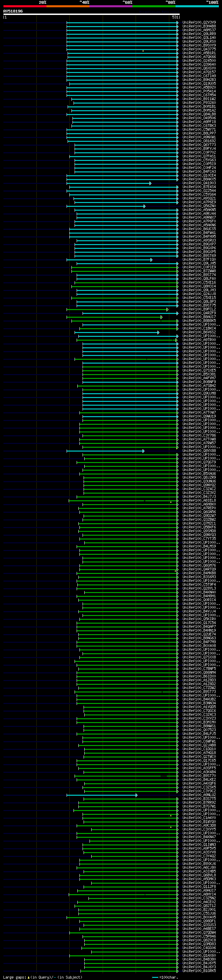The height and width of the screenshot is (980, 222).
Task: Select hit label UniRef100_Q112F8
Action: 199,887
